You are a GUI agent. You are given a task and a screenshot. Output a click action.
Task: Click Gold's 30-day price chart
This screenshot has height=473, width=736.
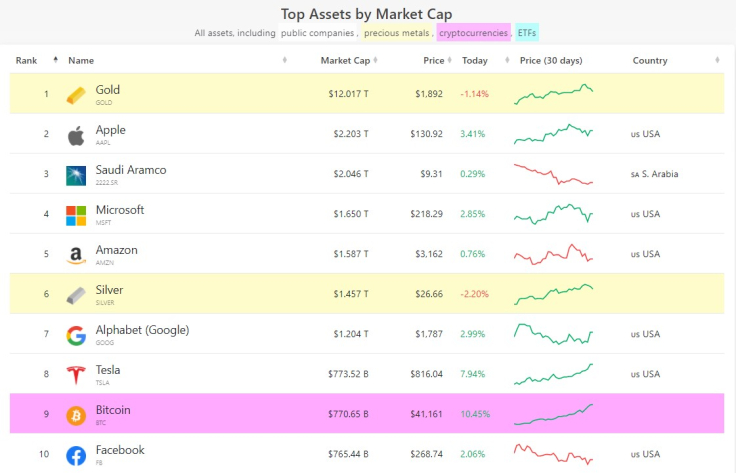coord(553,94)
